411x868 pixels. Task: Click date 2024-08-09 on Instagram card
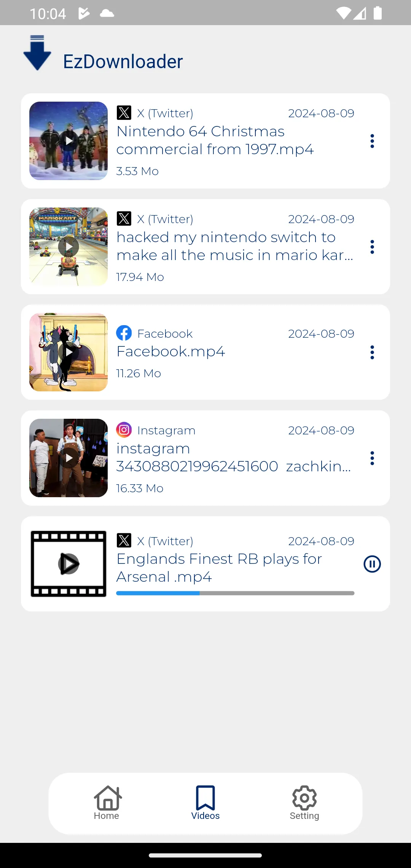(321, 430)
